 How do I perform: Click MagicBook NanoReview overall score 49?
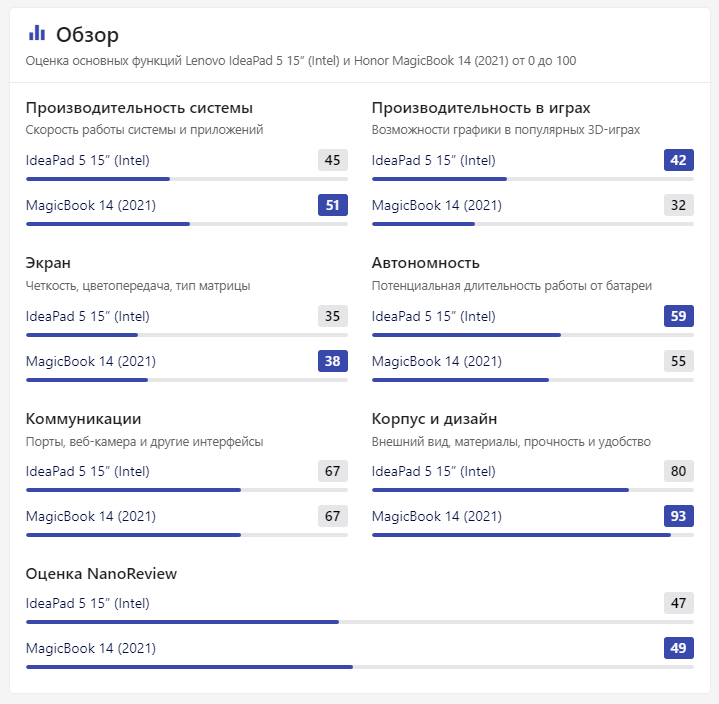pos(679,648)
